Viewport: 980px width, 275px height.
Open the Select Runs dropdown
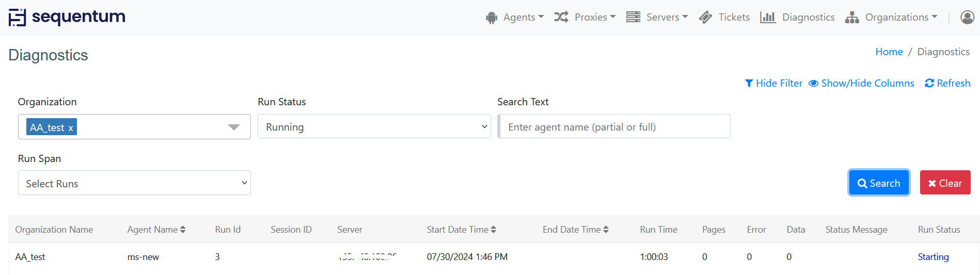point(134,183)
